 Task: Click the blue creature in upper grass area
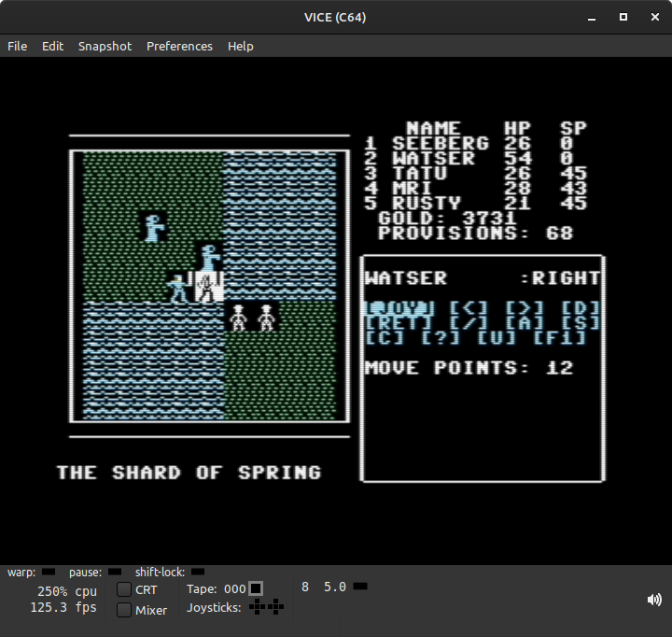point(153,229)
